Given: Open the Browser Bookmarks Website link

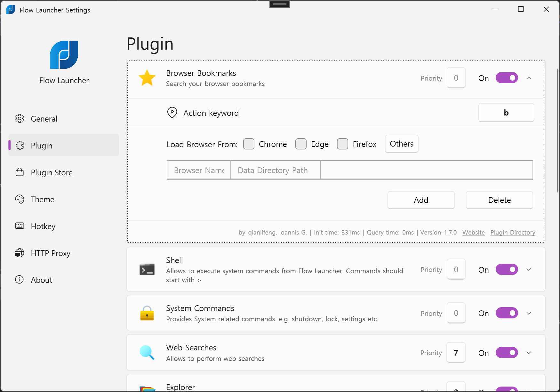Looking at the screenshot, I should pyautogui.click(x=473, y=232).
